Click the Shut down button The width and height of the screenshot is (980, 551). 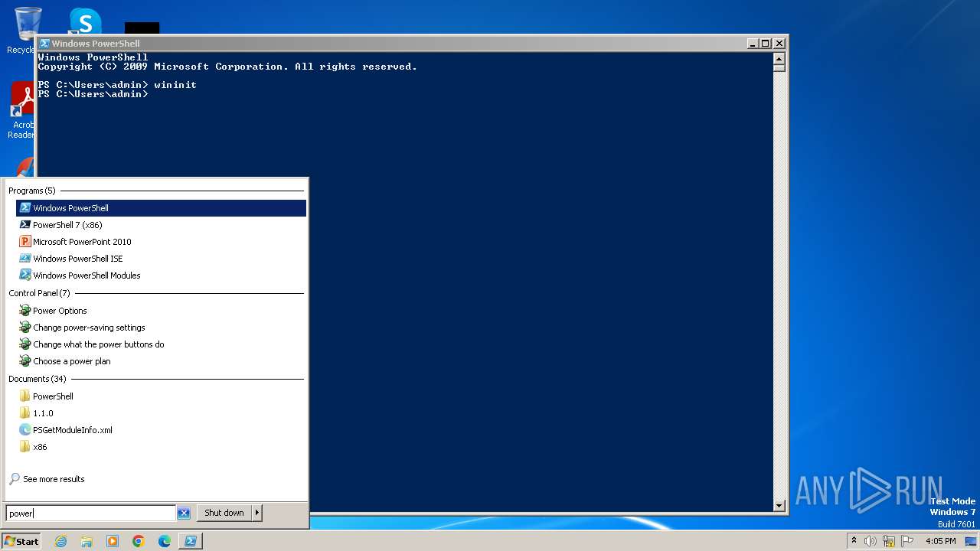click(x=224, y=513)
